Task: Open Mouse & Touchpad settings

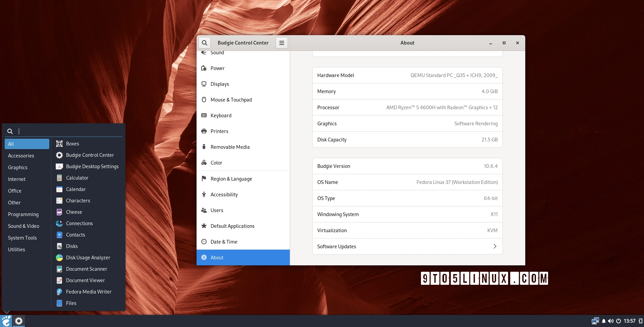Action: pyautogui.click(x=231, y=100)
